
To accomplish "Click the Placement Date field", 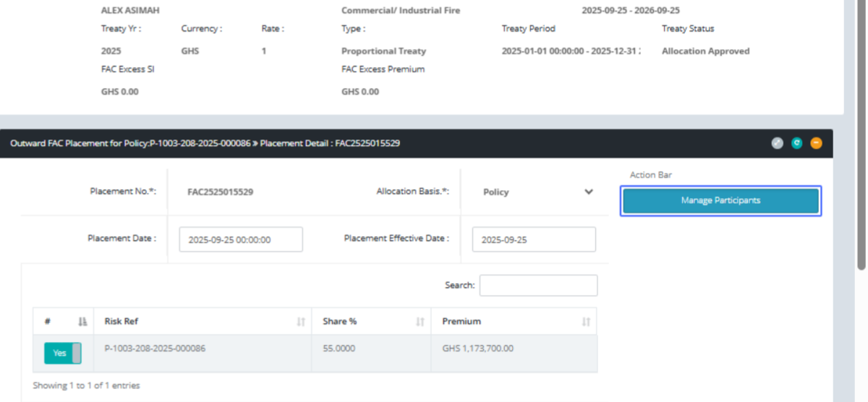I will point(241,239).
